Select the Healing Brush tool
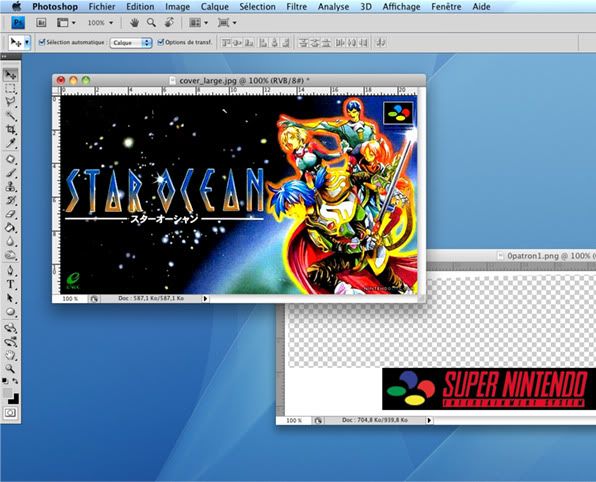 pyautogui.click(x=10, y=159)
